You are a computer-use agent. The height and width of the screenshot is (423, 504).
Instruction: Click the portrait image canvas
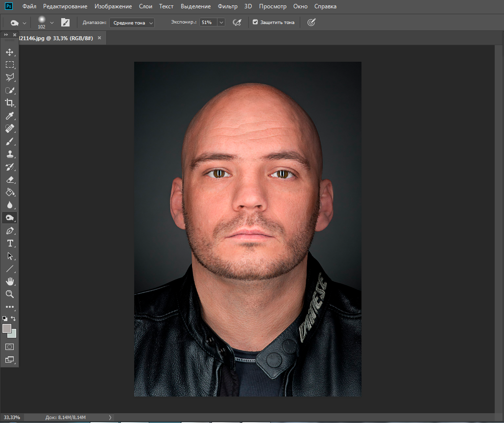tap(247, 229)
